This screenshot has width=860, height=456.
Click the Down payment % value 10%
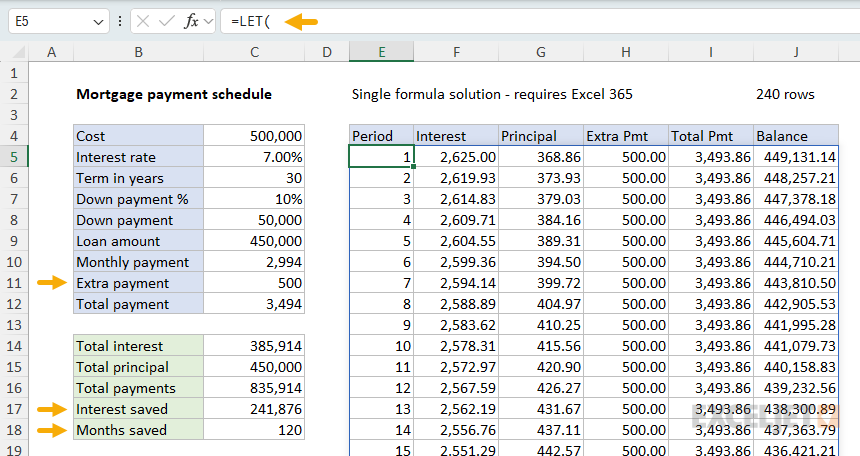pyautogui.click(x=254, y=199)
